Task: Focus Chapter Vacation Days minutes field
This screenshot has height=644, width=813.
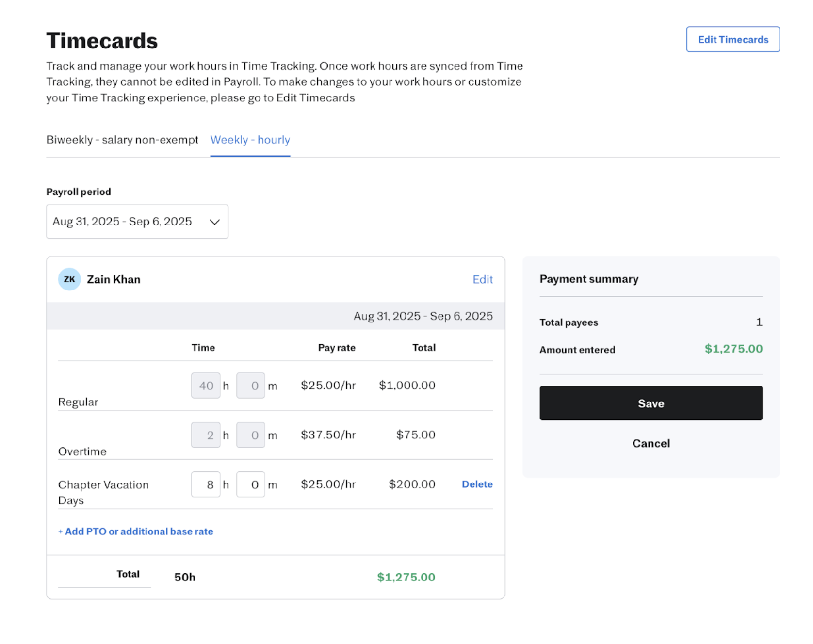Action: coord(250,484)
